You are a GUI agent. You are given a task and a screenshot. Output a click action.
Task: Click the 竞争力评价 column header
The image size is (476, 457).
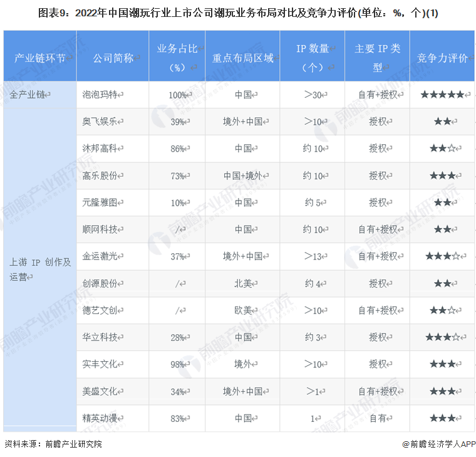[x=442, y=56]
